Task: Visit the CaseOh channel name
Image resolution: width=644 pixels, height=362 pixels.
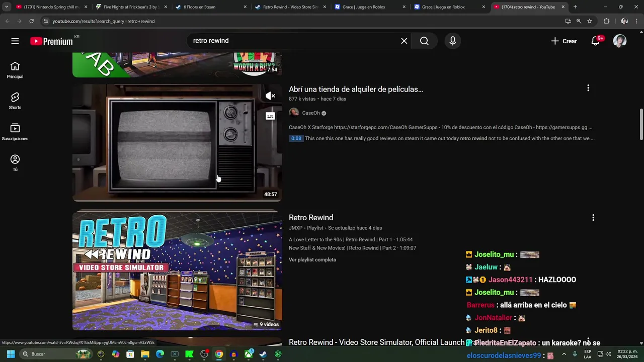Action: (x=311, y=113)
